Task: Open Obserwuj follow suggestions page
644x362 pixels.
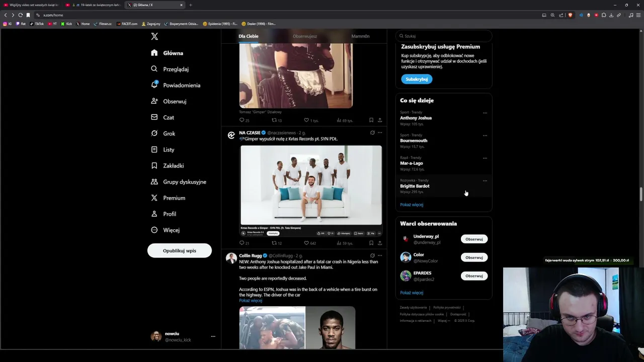Action: (x=169, y=101)
